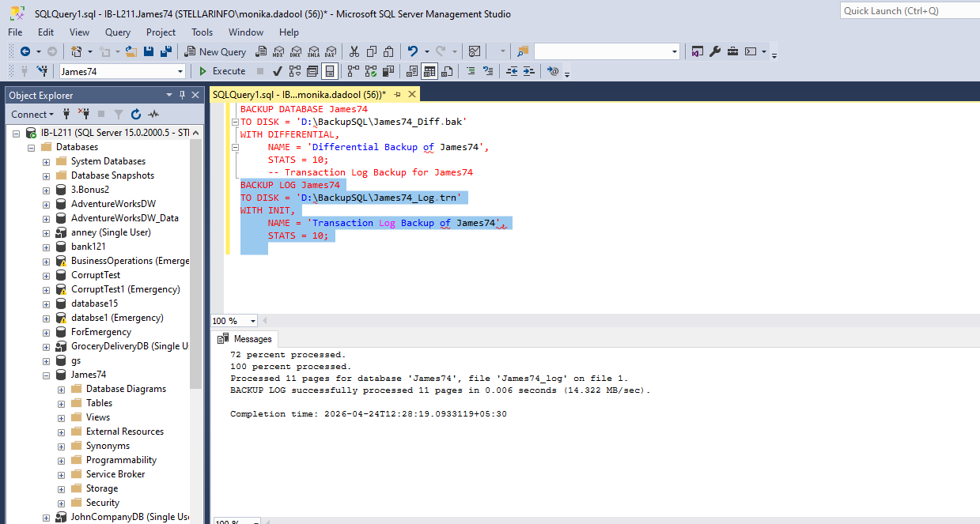Screen dimensions: 980x524
Task: Click the MDX query toolbar icon
Action: 278,51
